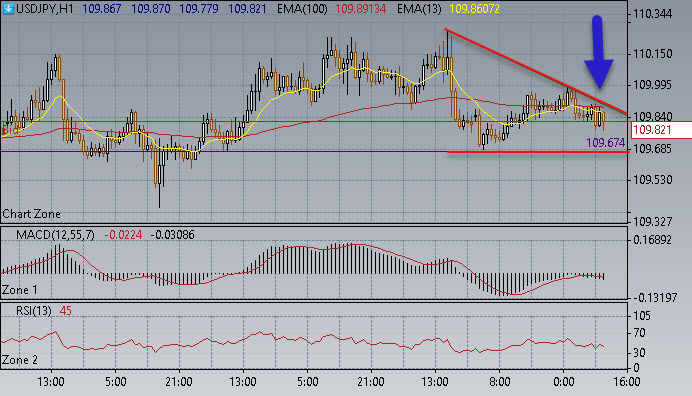Image resolution: width=692 pixels, height=396 pixels.
Task: Click the low price value 109.779
Action: pyautogui.click(x=199, y=8)
